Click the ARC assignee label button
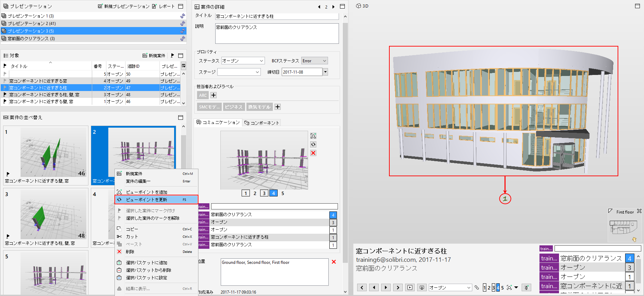The height and width of the screenshot is (296, 644). [203, 95]
